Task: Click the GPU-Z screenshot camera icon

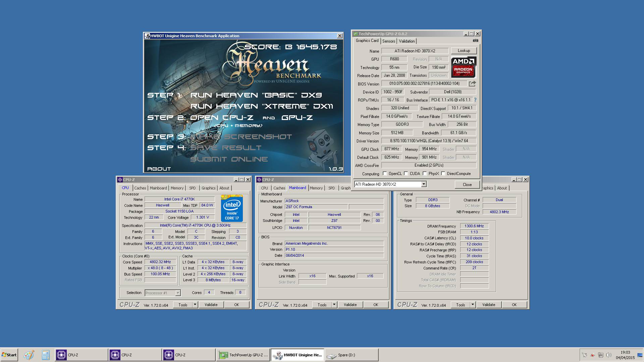Action: click(475, 41)
